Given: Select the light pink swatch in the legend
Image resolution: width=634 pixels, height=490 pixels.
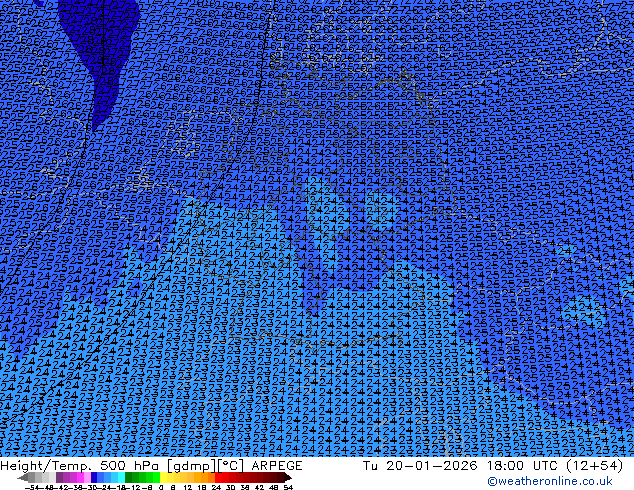Looking at the screenshot, I should pos(87,477).
